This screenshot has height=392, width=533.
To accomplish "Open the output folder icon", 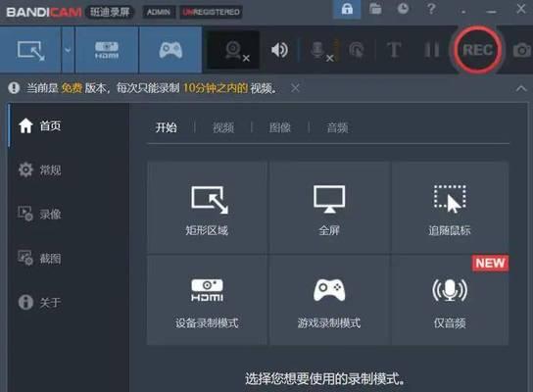I will (375, 9).
